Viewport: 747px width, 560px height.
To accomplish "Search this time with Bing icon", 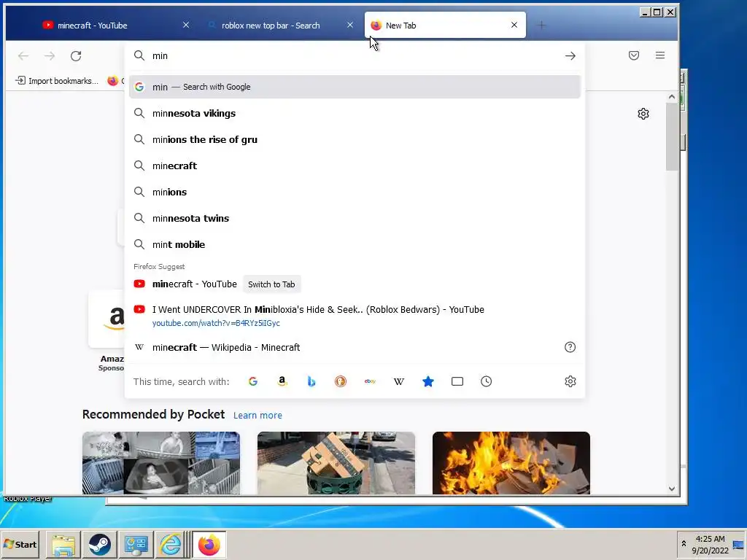I will (311, 381).
